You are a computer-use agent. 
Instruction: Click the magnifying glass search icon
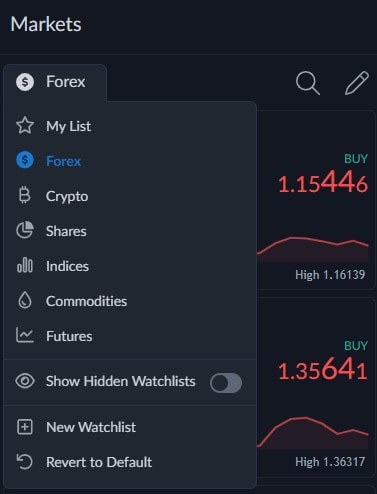click(308, 83)
